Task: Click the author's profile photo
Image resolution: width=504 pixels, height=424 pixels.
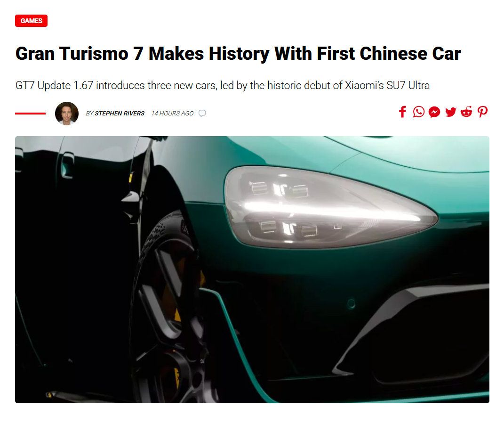Action: tap(67, 113)
